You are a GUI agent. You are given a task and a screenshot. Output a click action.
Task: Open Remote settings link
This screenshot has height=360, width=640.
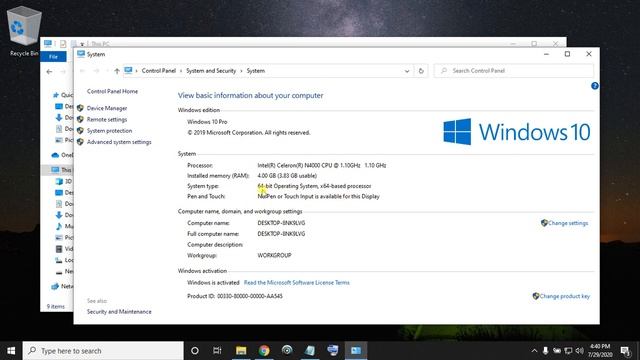tap(107, 120)
